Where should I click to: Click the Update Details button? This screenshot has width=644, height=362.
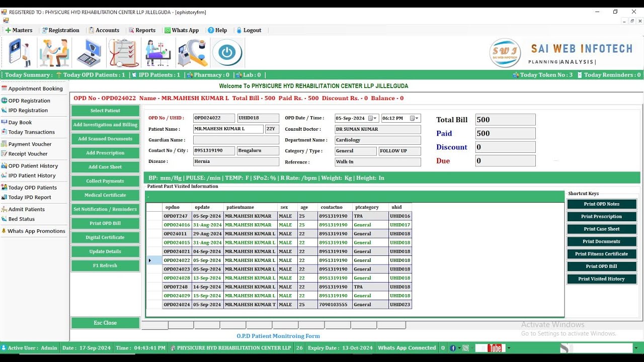coord(105,251)
